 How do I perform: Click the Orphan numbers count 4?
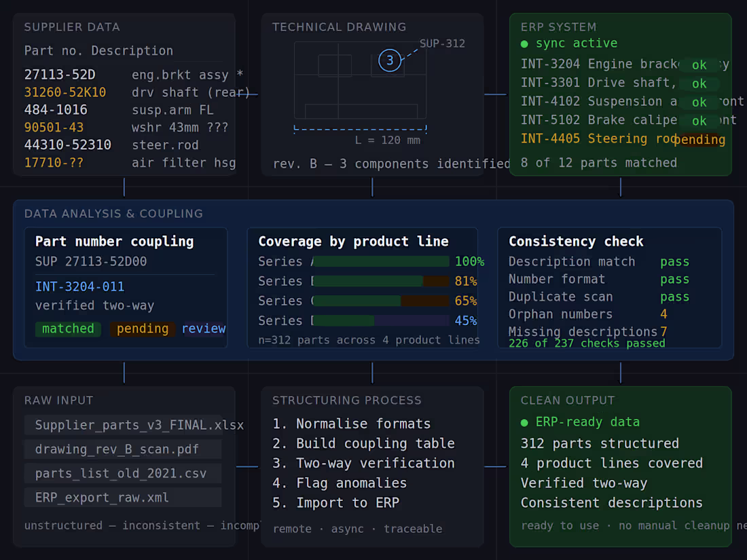[663, 314]
